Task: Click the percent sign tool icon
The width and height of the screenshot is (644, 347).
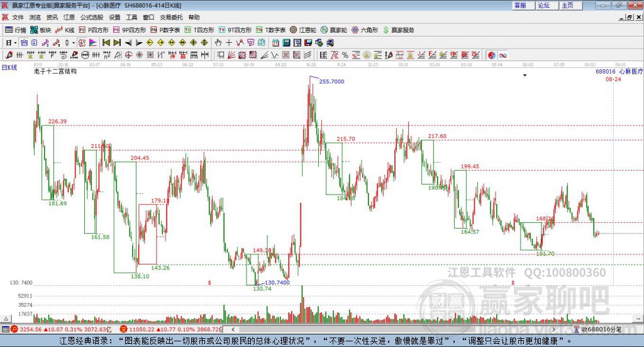Action: pos(345,55)
